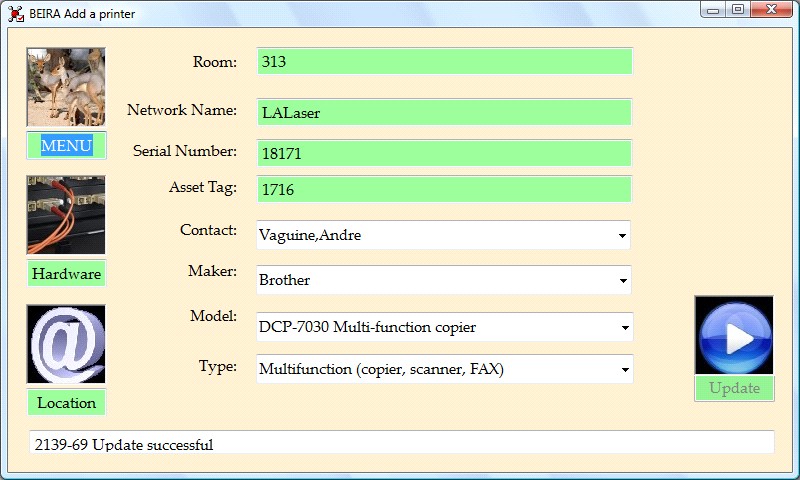Image resolution: width=800 pixels, height=480 pixels.
Task: Click the @ symbol Location image
Action: (x=66, y=345)
